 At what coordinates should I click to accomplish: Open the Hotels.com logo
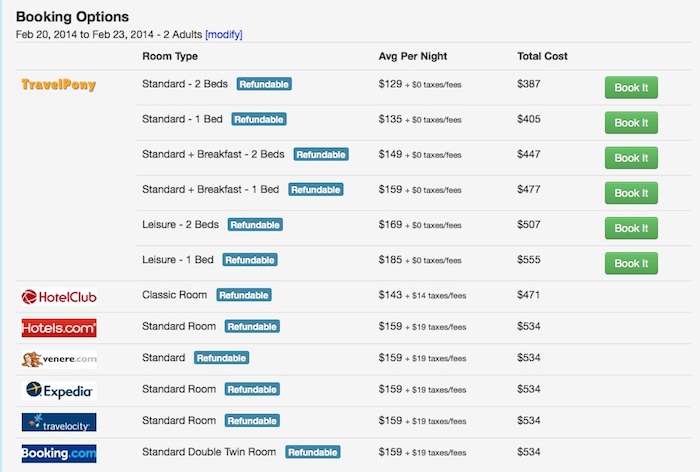(x=59, y=328)
